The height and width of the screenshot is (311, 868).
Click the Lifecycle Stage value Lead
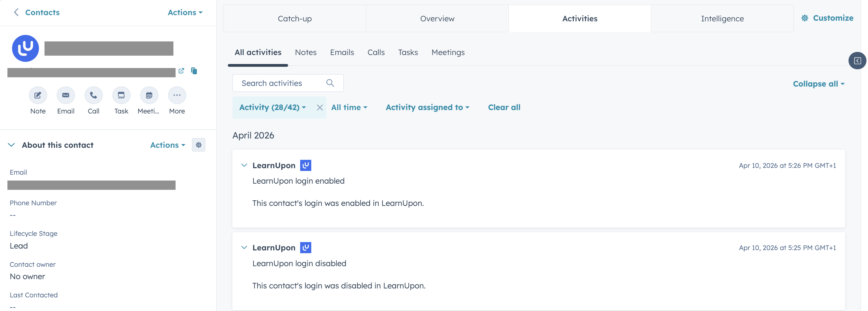(19, 246)
